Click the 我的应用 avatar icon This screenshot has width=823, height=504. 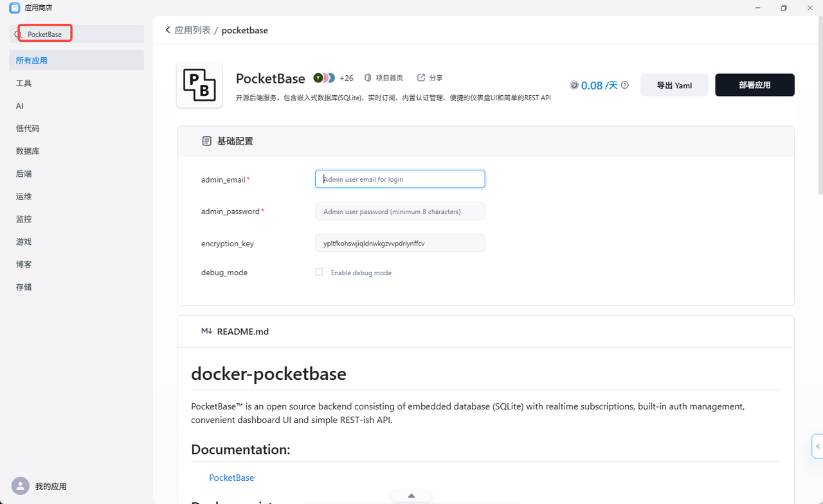[21, 486]
